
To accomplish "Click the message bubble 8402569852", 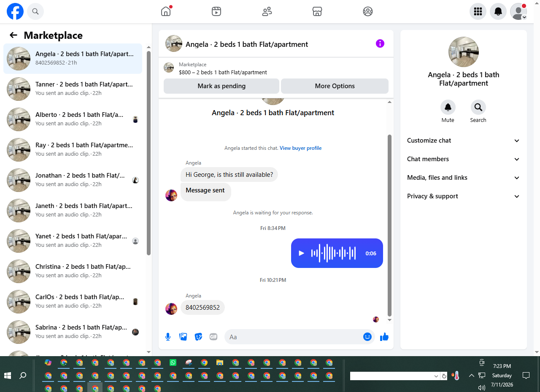I will pos(202,308).
